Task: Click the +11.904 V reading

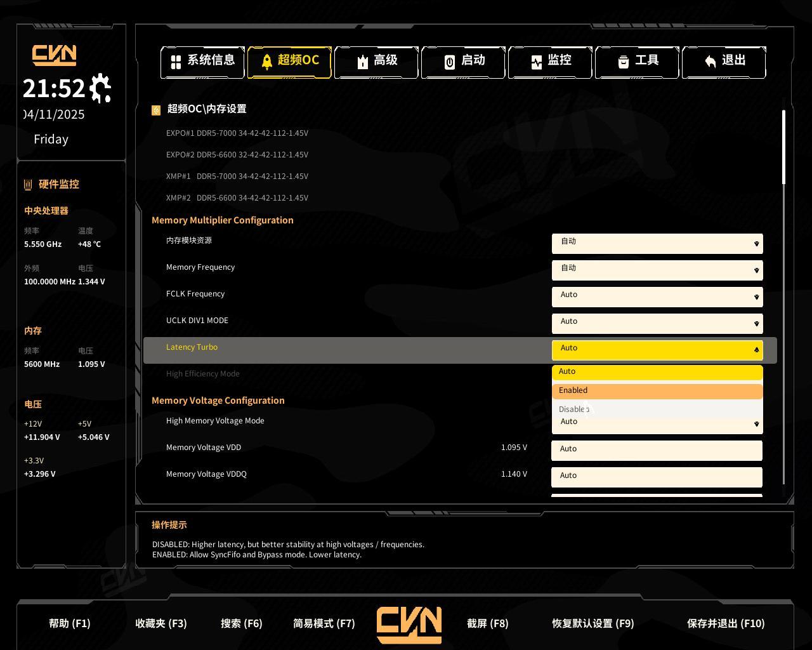Action: 42,437
